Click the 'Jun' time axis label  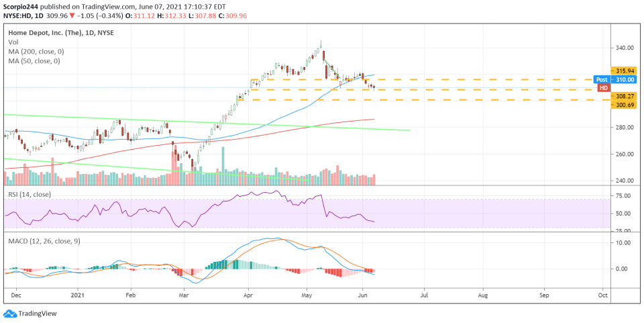tap(363, 295)
